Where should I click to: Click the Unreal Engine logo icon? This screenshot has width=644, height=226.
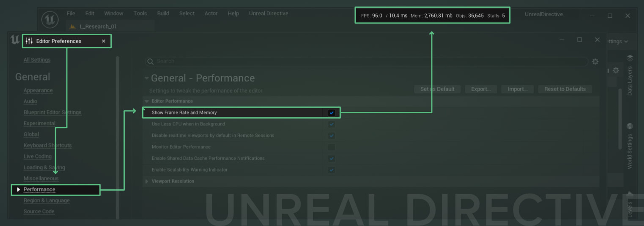pyautogui.click(x=50, y=19)
